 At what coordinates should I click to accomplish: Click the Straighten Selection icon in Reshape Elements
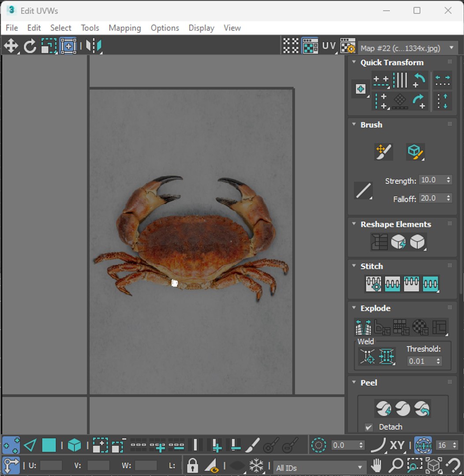[379, 242]
